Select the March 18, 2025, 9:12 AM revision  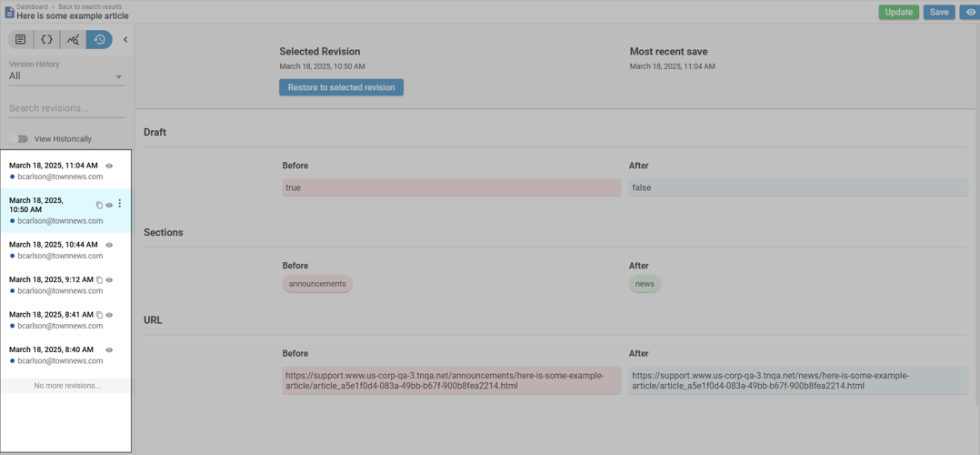65,285
